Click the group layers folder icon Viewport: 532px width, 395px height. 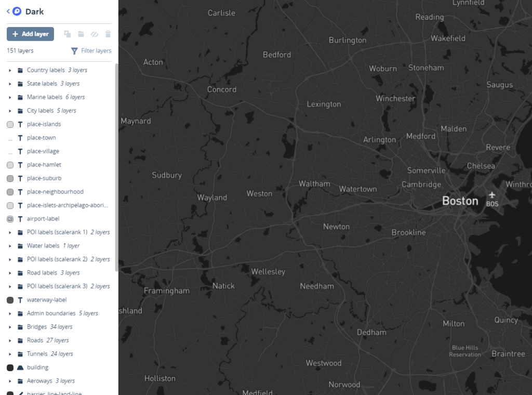81,34
